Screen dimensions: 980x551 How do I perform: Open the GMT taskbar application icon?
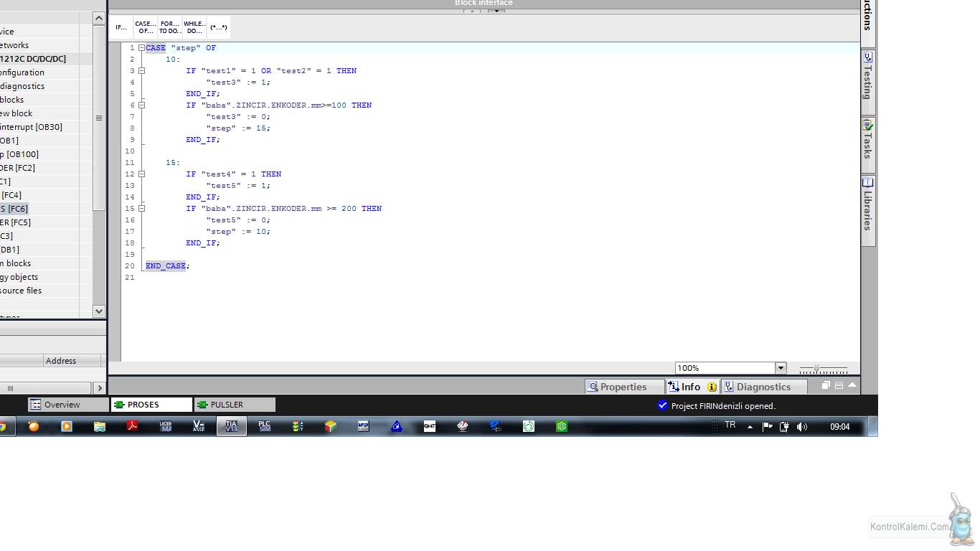430,426
